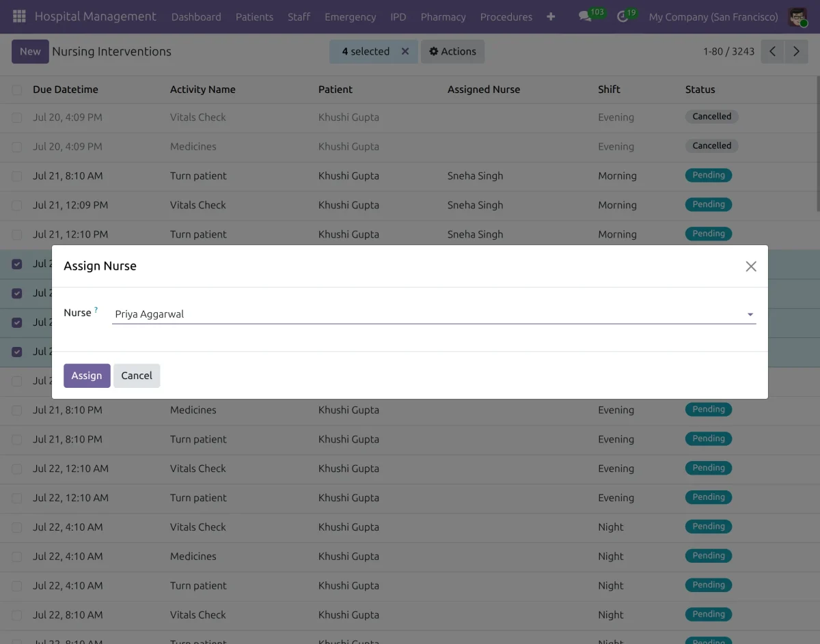The height and width of the screenshot is (644, 820).
Task: Open the Dashboard menu
Action: coord(196,16)
